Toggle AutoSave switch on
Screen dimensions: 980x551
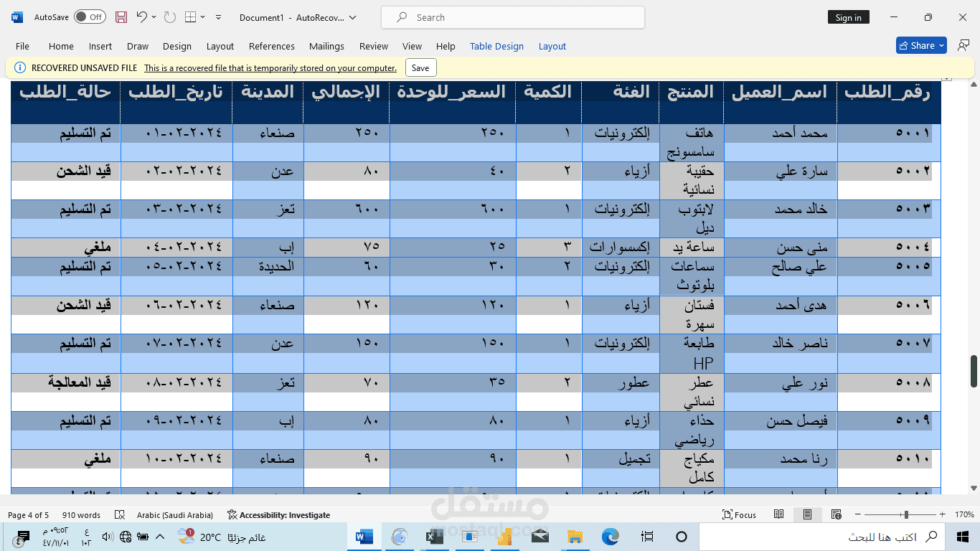click(90, 17)
